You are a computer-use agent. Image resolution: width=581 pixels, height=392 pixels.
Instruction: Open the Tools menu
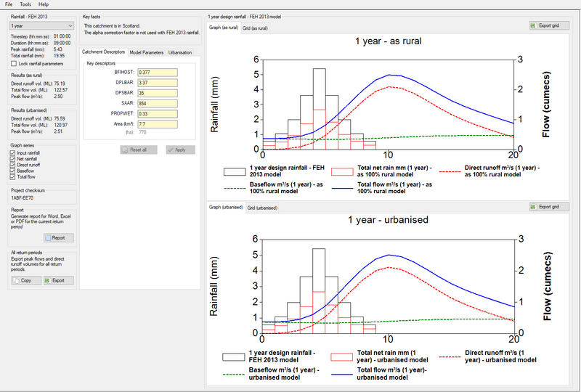25,4
